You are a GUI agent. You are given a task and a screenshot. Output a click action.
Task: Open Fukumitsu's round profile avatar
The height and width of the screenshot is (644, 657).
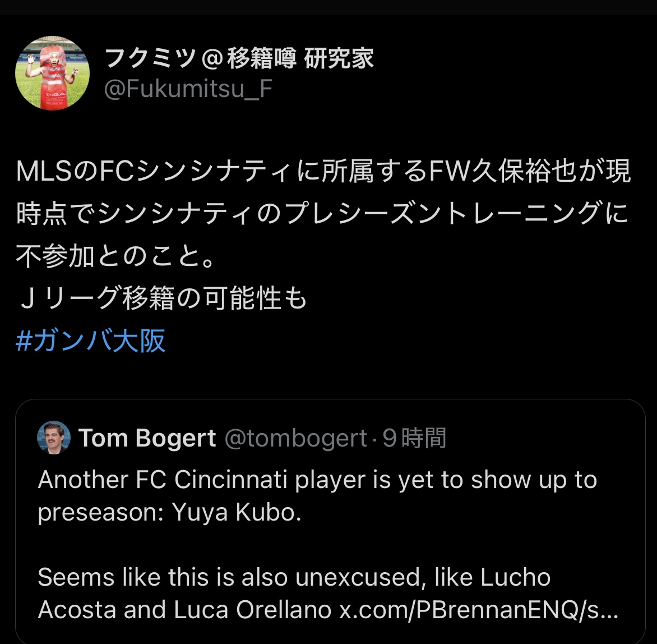(x=52, y=73)
